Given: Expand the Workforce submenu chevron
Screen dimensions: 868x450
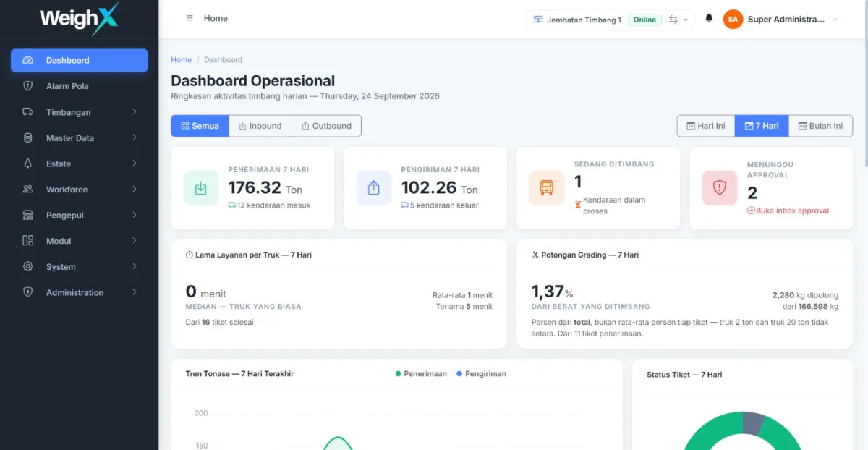Looking at the screenshot, I should pos(135,189).
